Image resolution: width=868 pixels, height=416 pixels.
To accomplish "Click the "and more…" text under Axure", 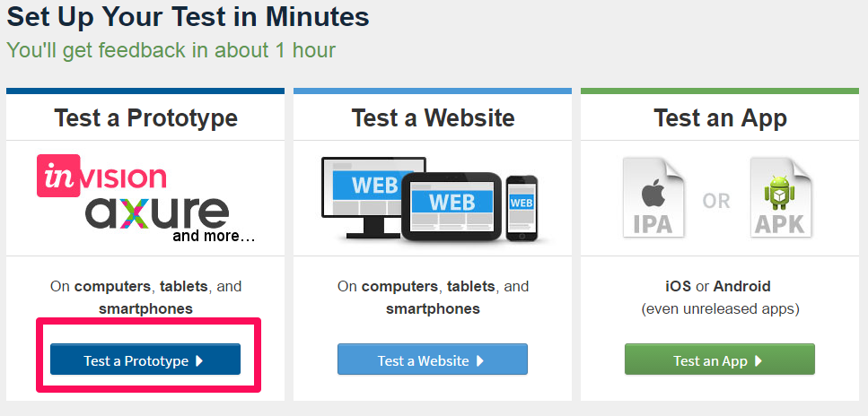I will pyautogui.click(x=214, y=236).
